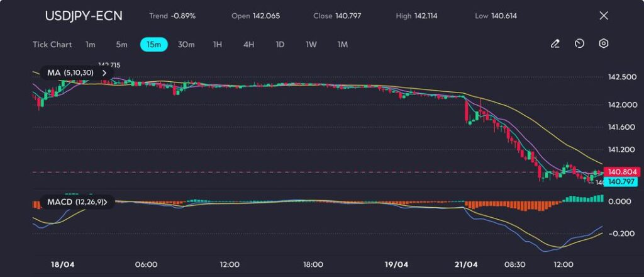The image size is (644, 277).
Task: Switch chart to 1D timeframe
Action: click(x=280, y=45)
